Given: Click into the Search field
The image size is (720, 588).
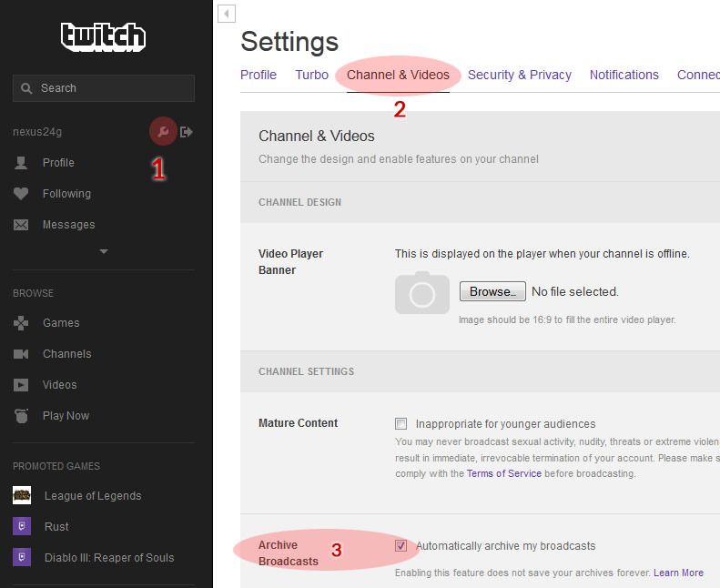Looking at the screenshot, I should (x=104, y=88).
